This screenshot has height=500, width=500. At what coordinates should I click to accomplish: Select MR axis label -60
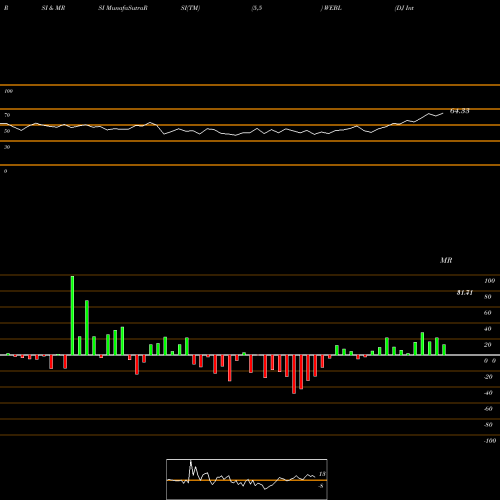(x=488, y=409)
